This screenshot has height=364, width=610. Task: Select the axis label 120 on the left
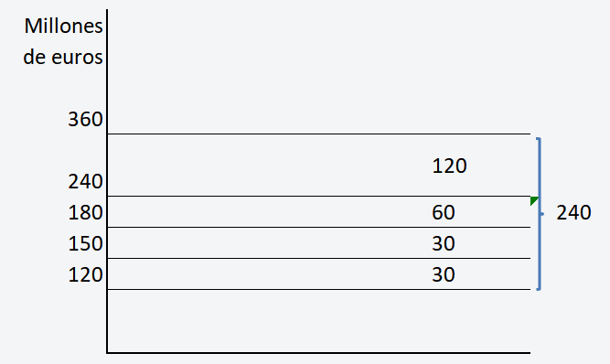pyautogui.click(x=85, y=275)
